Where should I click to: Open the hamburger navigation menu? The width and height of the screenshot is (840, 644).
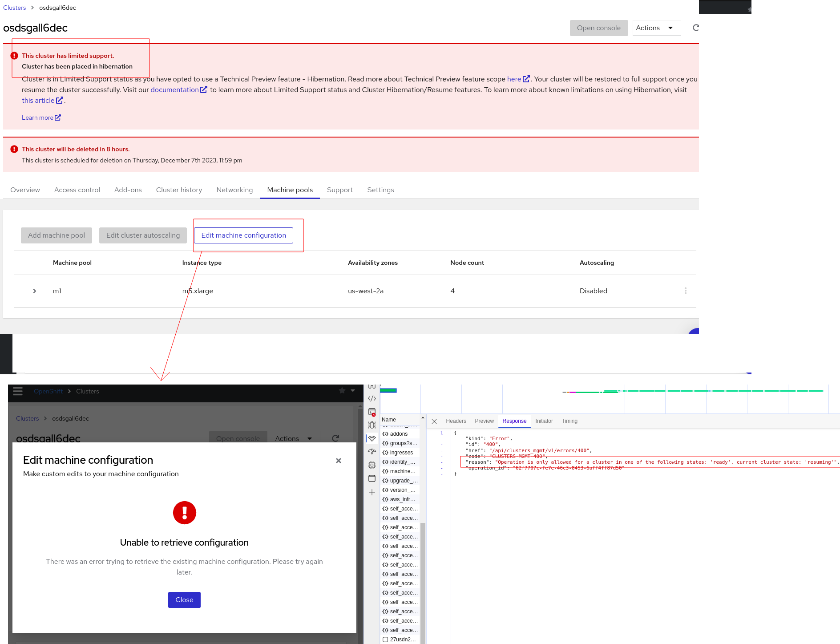tap(18, 391)
